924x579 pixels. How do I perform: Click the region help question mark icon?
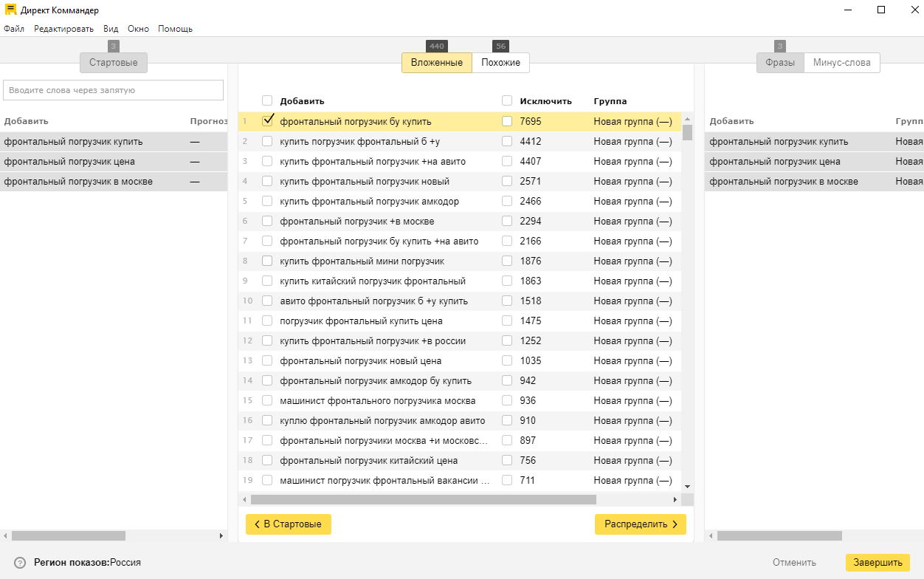coord(20,563)
